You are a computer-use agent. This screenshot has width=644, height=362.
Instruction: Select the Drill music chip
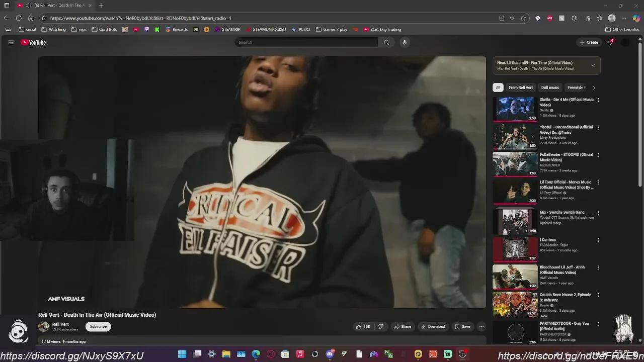(x=550, y=87)
